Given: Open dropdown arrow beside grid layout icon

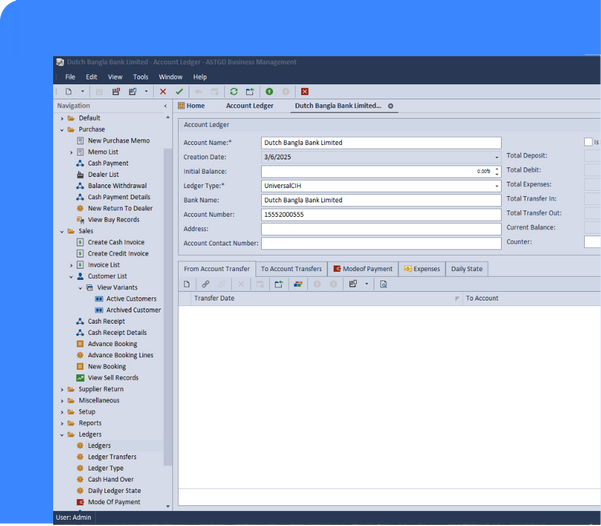Looking at the screenshot, I should 366,284.
